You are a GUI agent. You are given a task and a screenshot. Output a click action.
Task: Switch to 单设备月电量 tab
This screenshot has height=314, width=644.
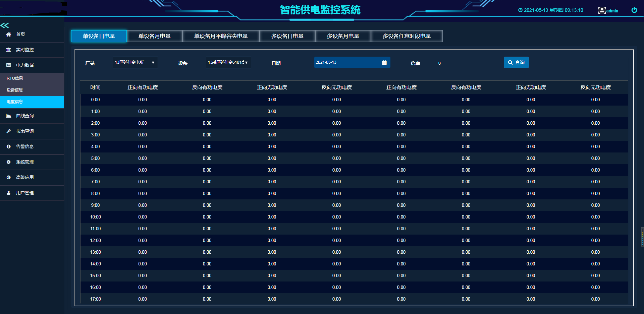coord(155,36)
